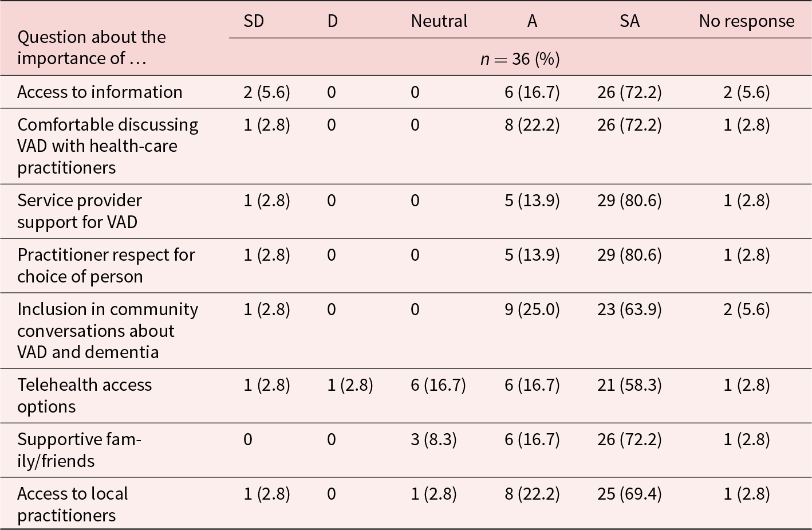Click 'Telehealth access options' row label
812x530 pixels.
tap(84, 395)
